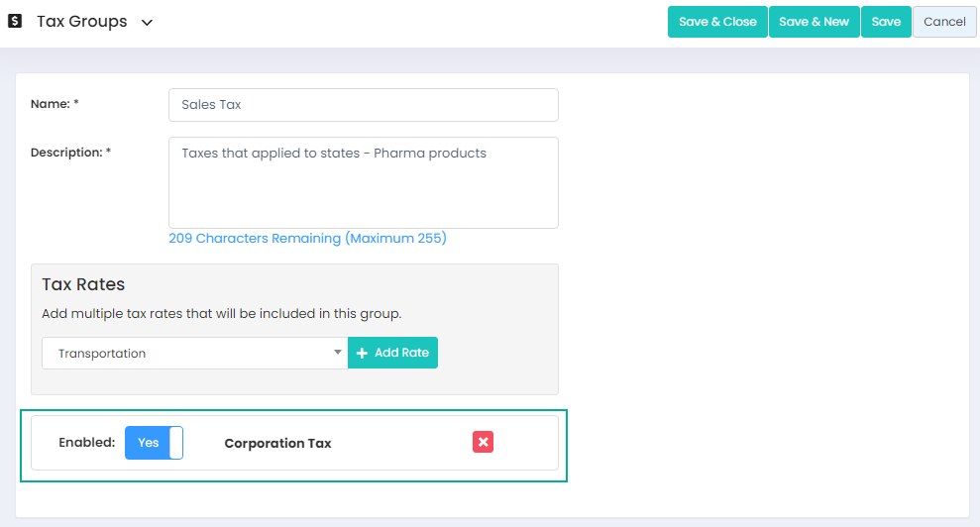Image resolution: width=980 pixels, height=527 pixels.
Task: Click the Add Rate button
Action: [392, 354]
